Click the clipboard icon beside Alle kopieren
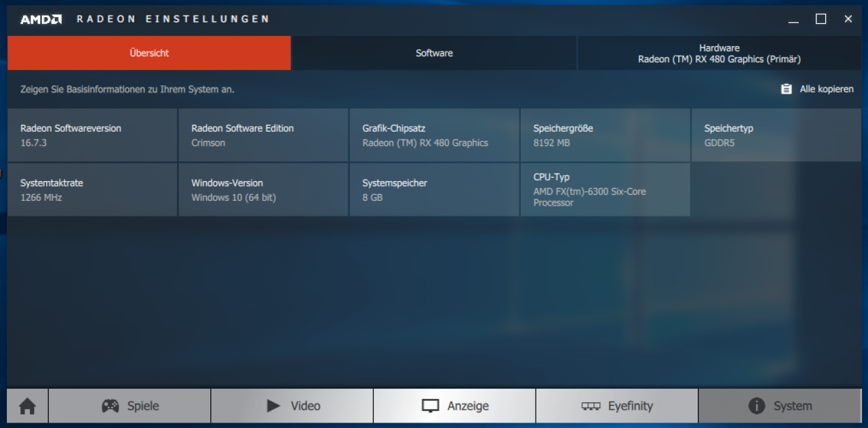Image resolution: width=868 pixels, height=428 pixels. [787, 89]
